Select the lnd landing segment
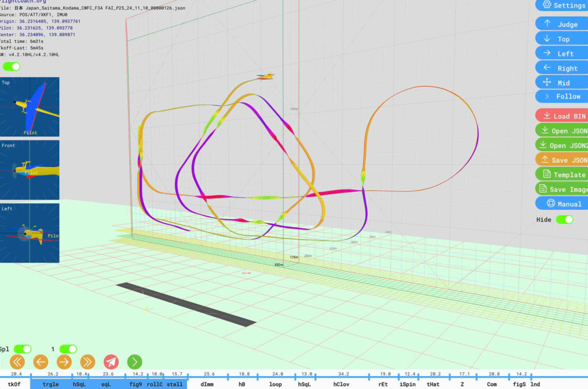The image size is (588, 389). point(536,384)
